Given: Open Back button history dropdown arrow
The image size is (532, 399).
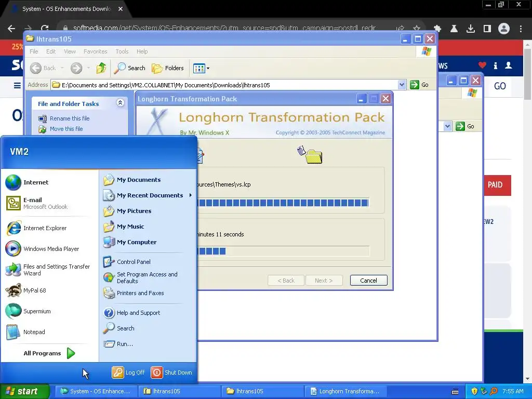Looking at the screenshot, I should (x=62, y=68).
